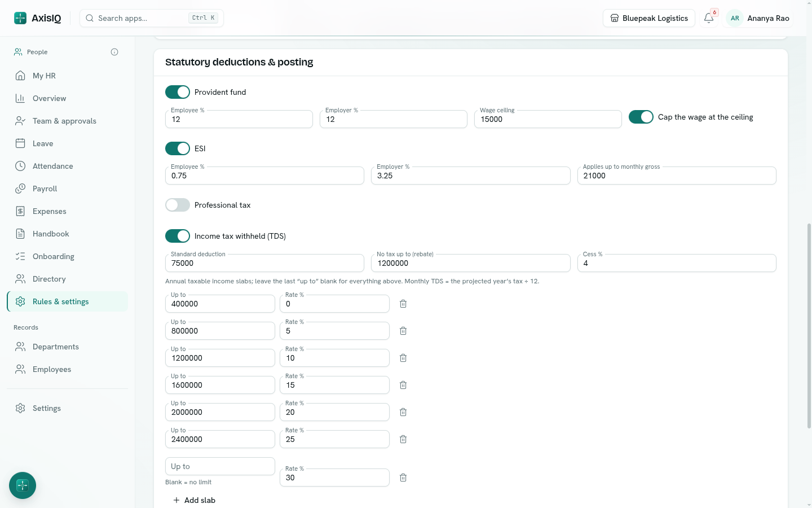The width and height of the screenshot is (812, 508).
Task: Turn off the ESI toggle
Action: (178, 148)
